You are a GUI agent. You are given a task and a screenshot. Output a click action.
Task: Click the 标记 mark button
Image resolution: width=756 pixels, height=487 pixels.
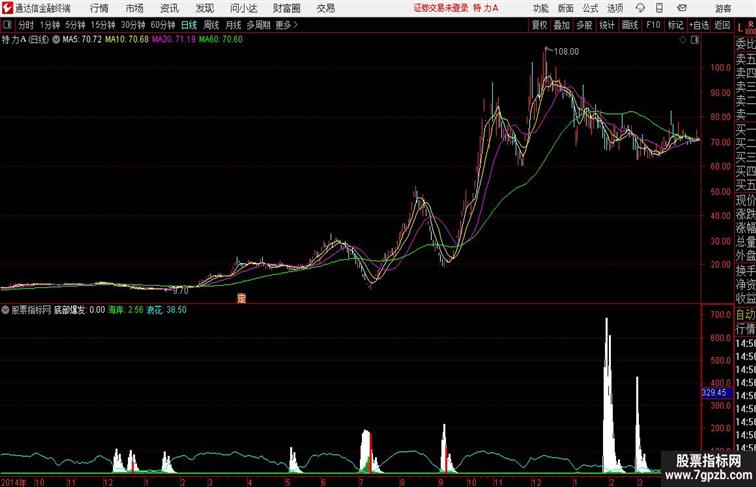coord(675,25)
